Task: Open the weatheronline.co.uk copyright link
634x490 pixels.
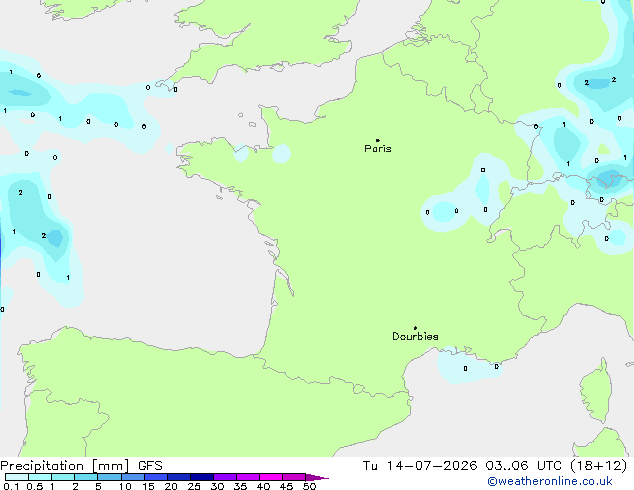Action: click(x=550, y=481)
